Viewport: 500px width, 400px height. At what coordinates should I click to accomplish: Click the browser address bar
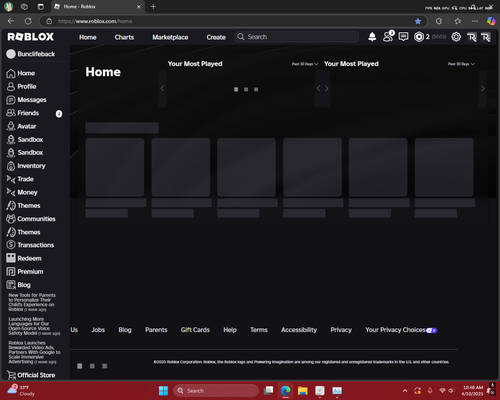coord(233,21)
